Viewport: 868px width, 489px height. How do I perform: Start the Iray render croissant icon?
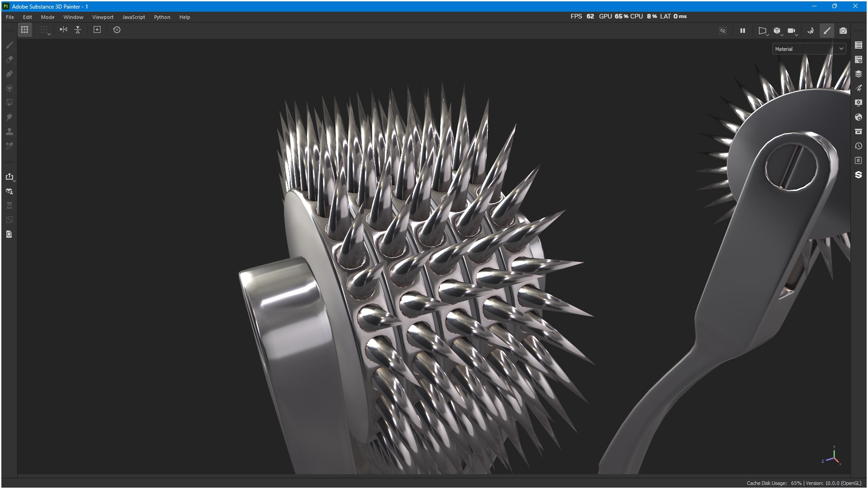(811, 31)
